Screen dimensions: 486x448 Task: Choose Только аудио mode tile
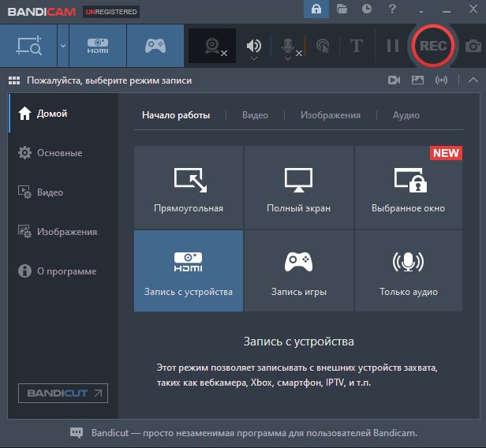tap(409, 271)
